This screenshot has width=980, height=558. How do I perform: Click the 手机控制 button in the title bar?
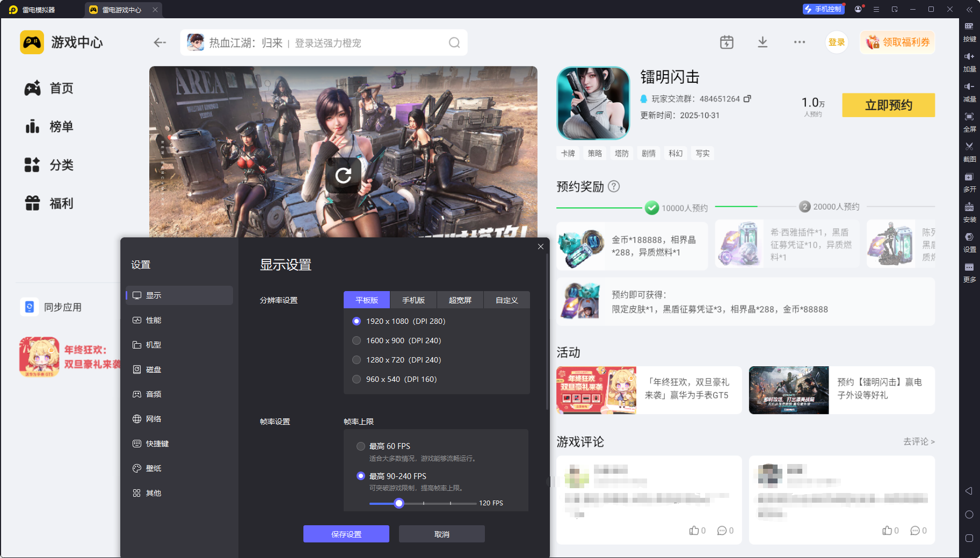pos(823,9)
